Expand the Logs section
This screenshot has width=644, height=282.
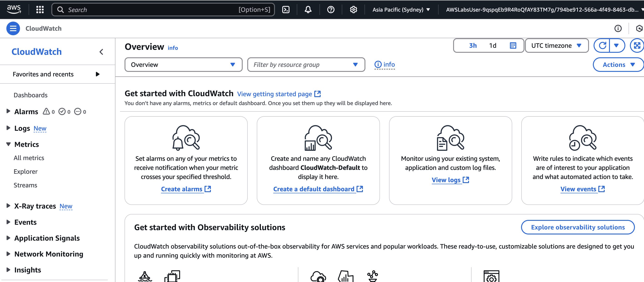(8, 128)
